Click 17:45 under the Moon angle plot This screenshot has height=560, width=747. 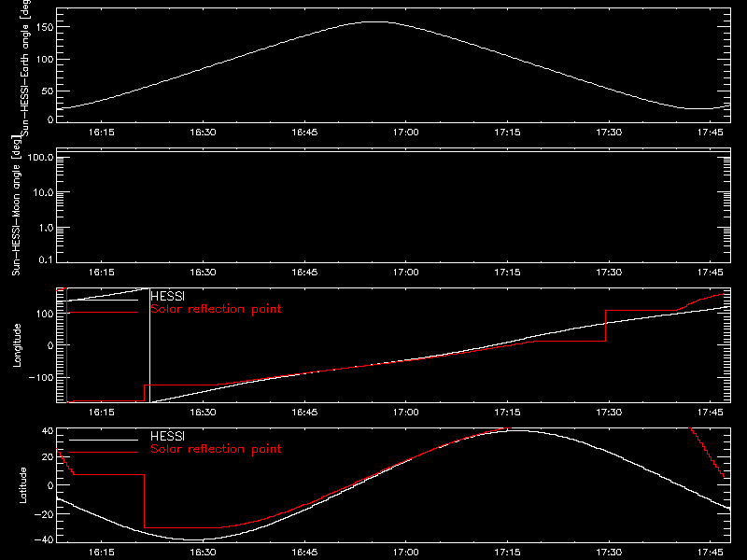pos(711,272)
